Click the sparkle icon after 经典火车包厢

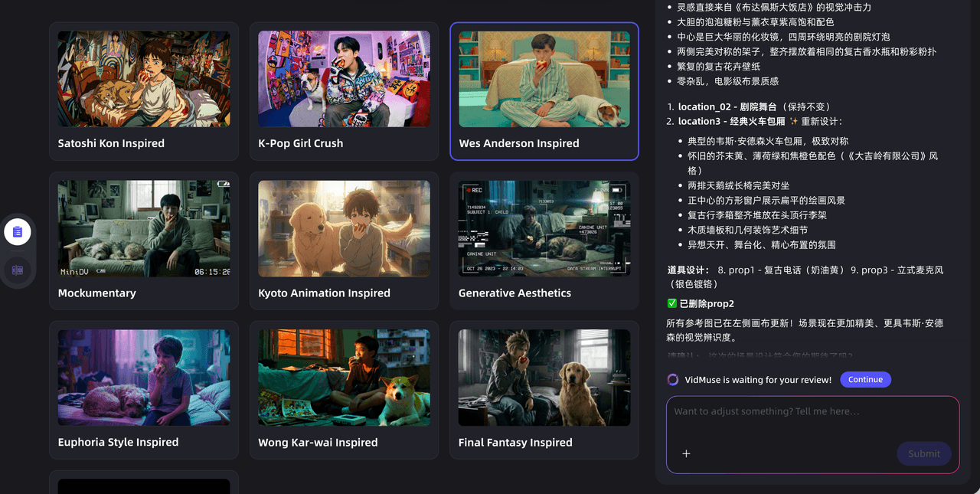793,122
